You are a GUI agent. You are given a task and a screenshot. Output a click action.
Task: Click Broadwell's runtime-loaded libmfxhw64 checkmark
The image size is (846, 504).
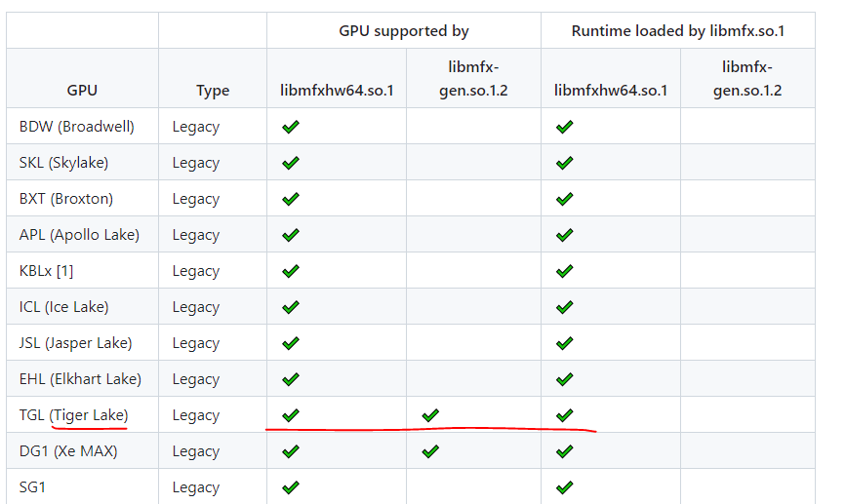coord(564,127)
